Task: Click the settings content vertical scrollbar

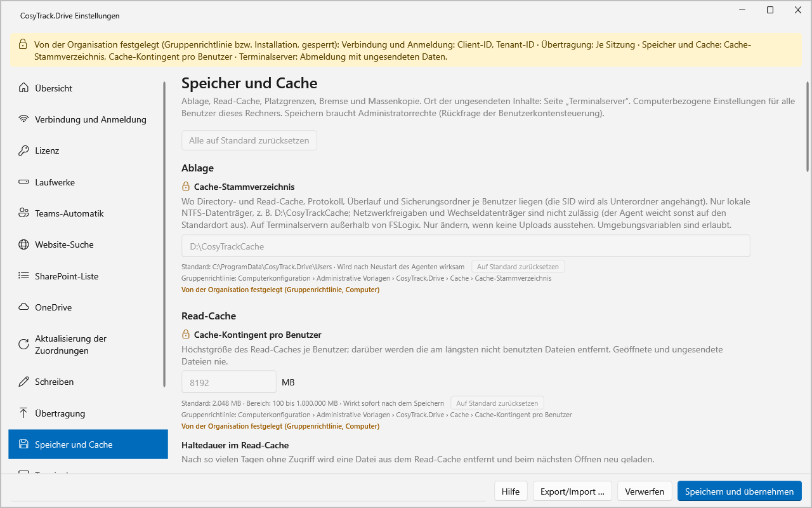Action: [x=807, y=127]
